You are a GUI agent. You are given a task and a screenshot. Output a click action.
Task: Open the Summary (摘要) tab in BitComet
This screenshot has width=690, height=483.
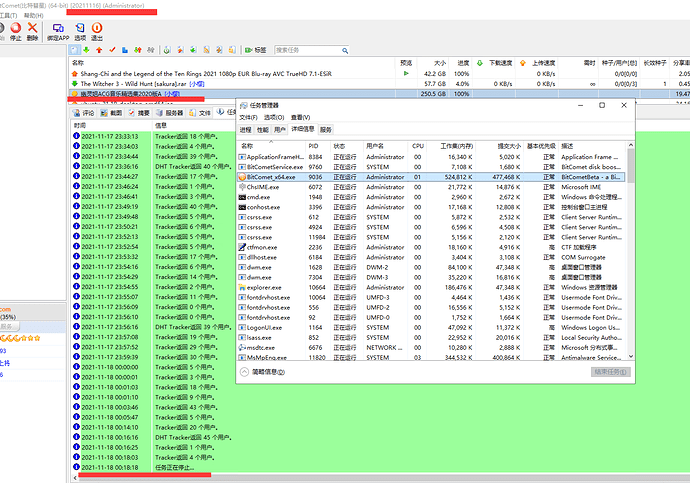point(139,113)
